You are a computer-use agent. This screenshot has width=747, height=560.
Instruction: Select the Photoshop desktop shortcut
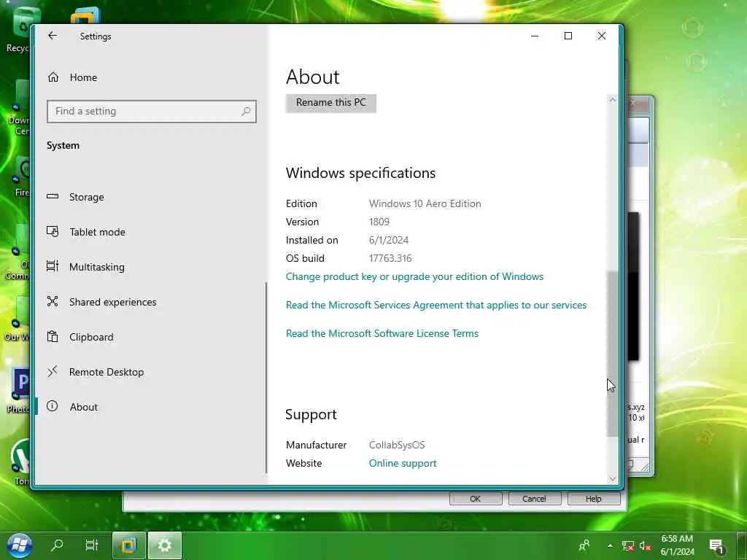(18, 391)
